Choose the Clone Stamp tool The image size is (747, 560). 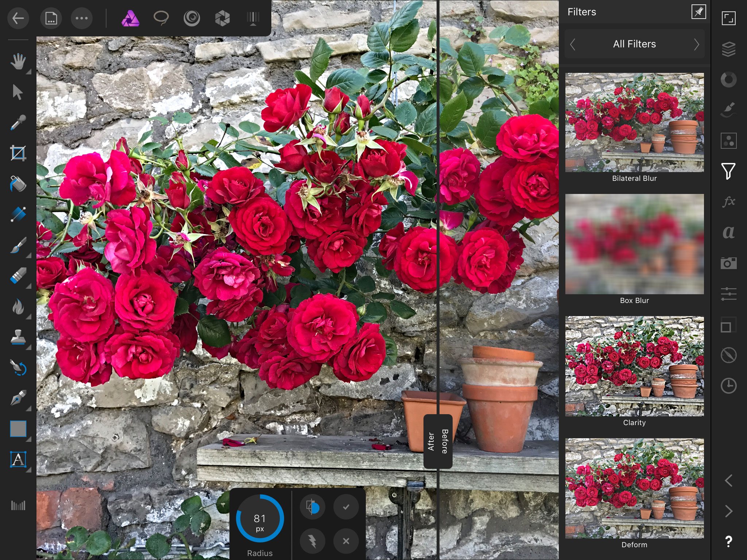pos(18,337)
